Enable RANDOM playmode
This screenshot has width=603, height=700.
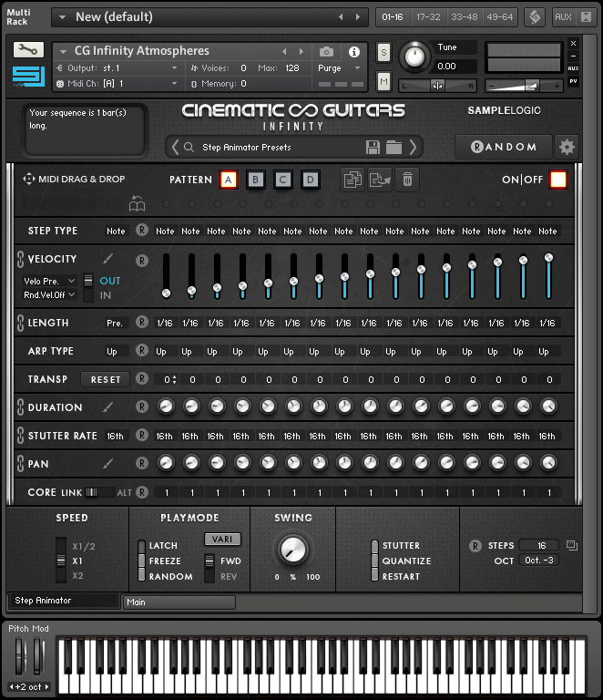(141, 575)
